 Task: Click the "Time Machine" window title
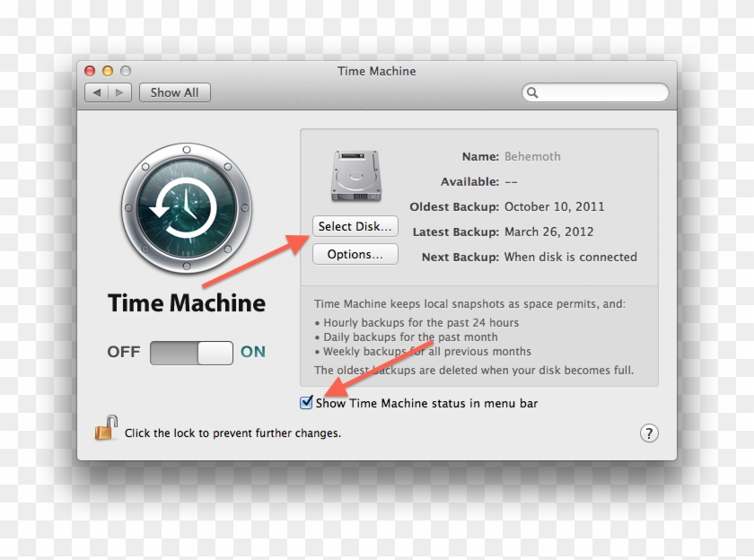376,71
